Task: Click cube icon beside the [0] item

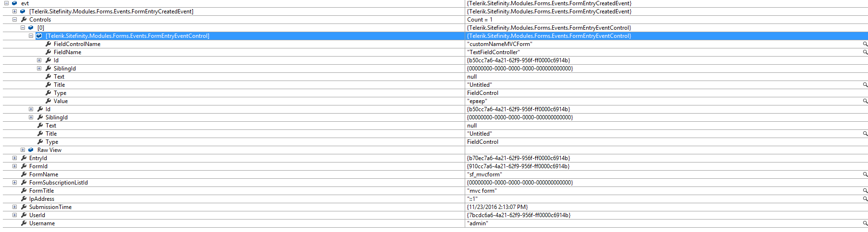Action: pos(31,28)
